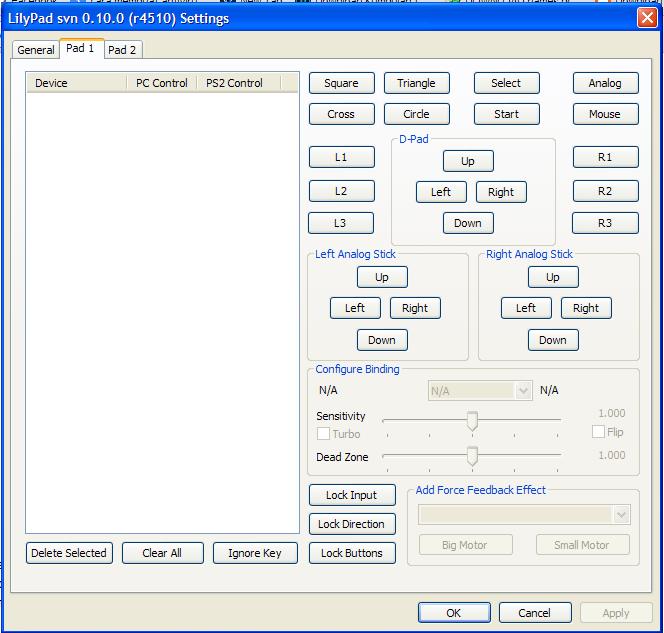Click the Cancel button
This screenshot has width=664, height=633.
535,613
